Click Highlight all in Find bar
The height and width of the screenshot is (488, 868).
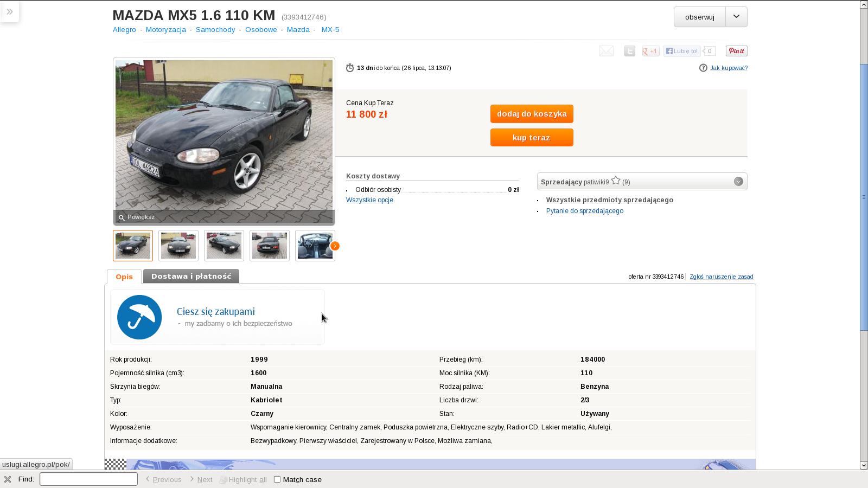(243, 479)
